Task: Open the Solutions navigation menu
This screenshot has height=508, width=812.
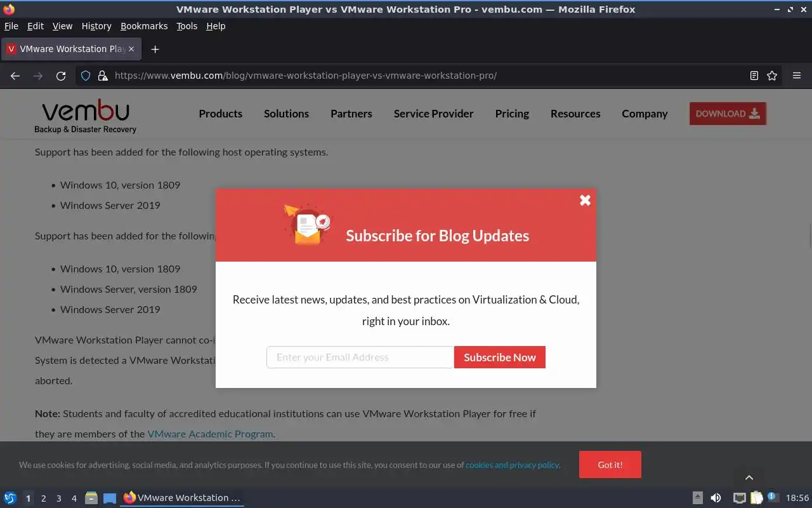Action: point(286,114)
